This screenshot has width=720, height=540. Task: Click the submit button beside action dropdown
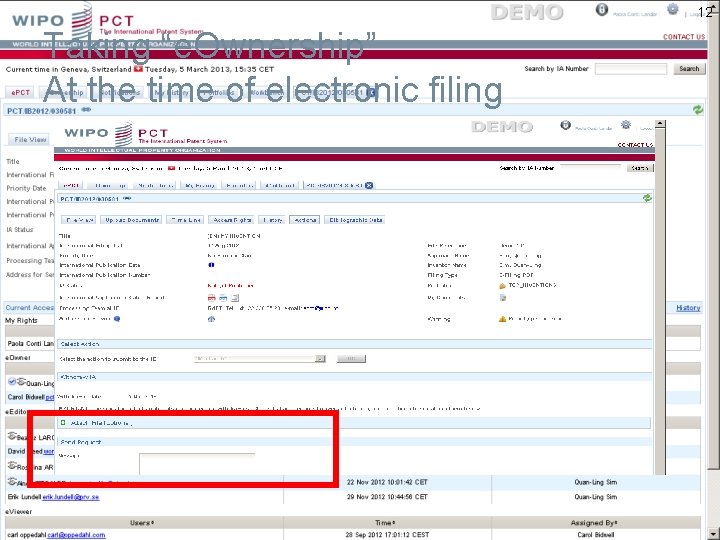point(351,359)
